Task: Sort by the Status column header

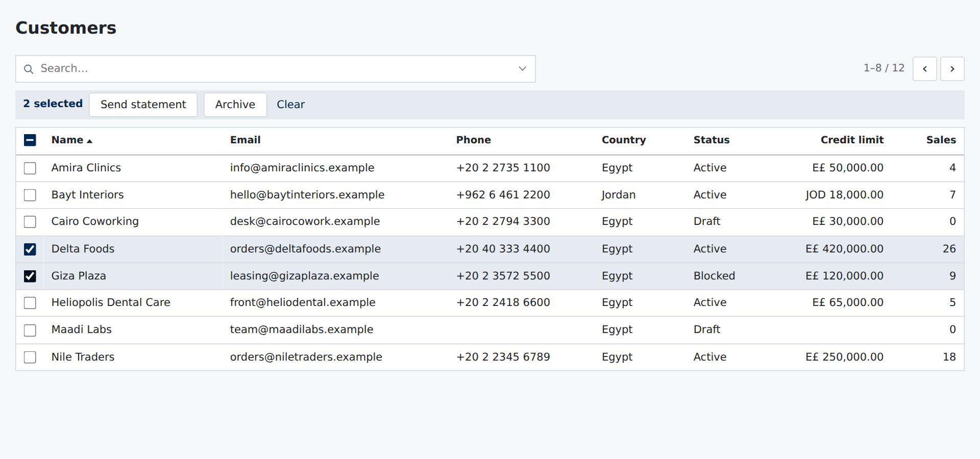Action: pyautogui.click(x=711, y=140)
